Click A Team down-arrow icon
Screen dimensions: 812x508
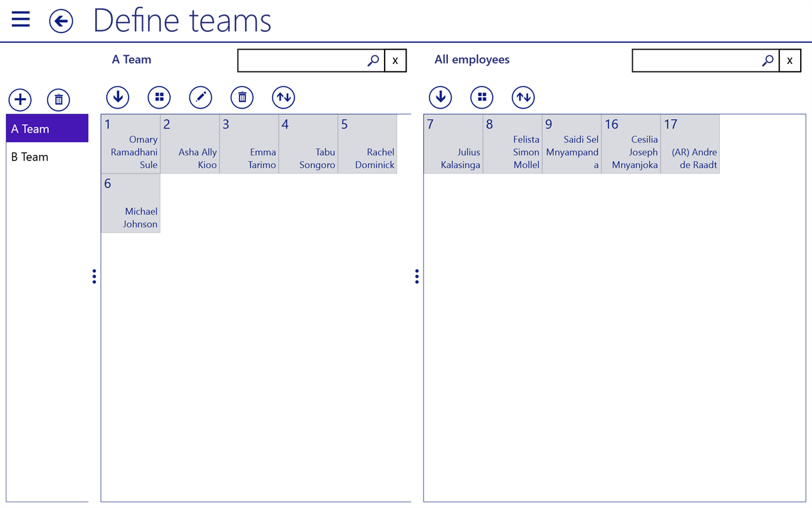pos(118,97)
